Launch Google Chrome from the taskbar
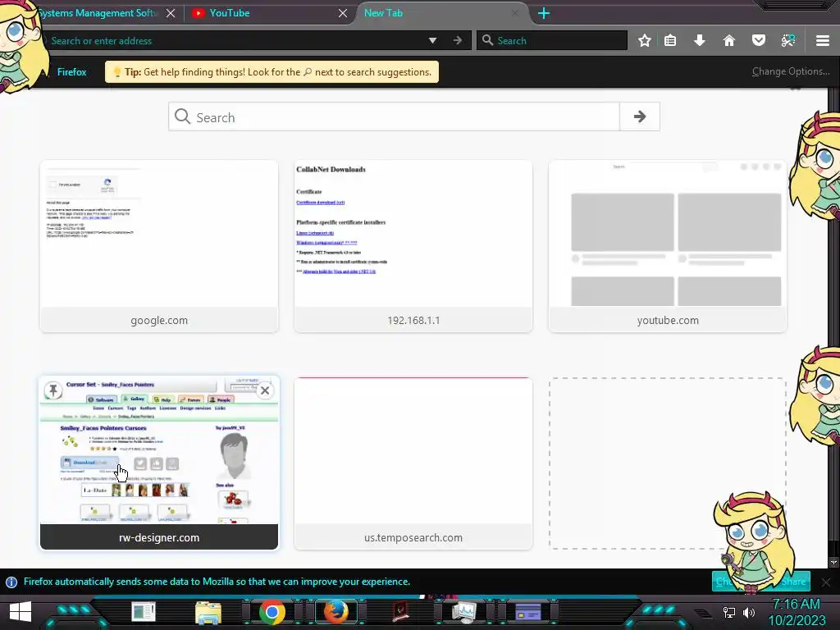The image size is (840, 630). [272, 612]
